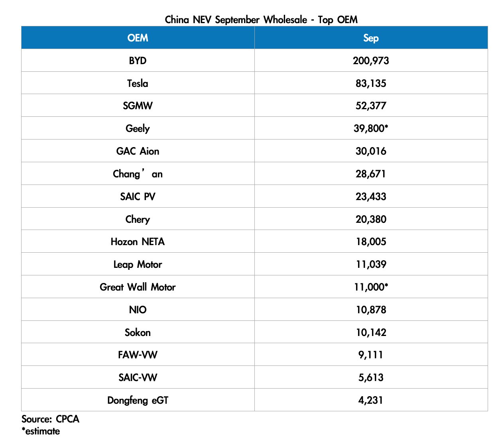Select the Great Wall Motor cell
Screen dimensions: 504x440
pyautogui.click(x=138, y=287)
